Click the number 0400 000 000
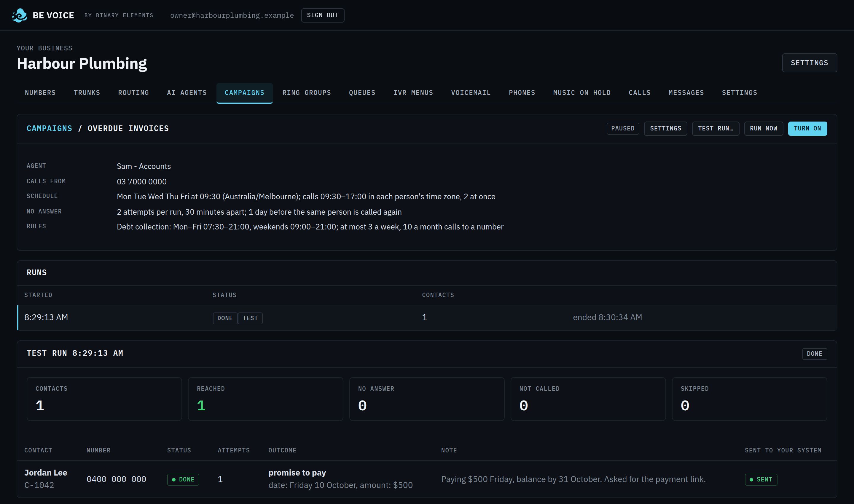The image size is (854, 504). coord(116,479)
